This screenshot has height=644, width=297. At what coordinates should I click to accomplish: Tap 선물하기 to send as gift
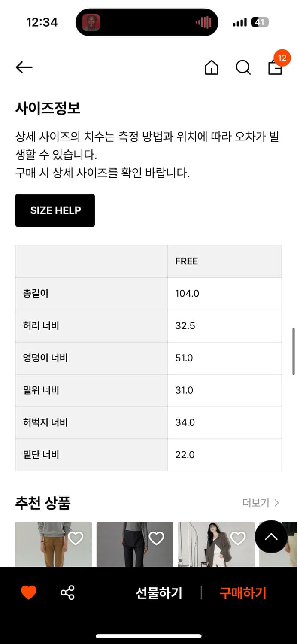(159, 593)
